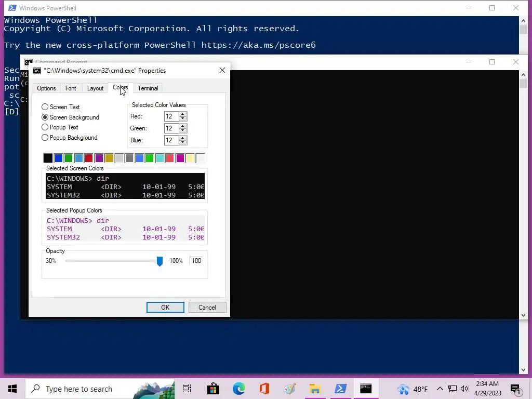Screen dimensions: 532x399
Task: Confirm the properties with OK
Action: coord(165,308)
